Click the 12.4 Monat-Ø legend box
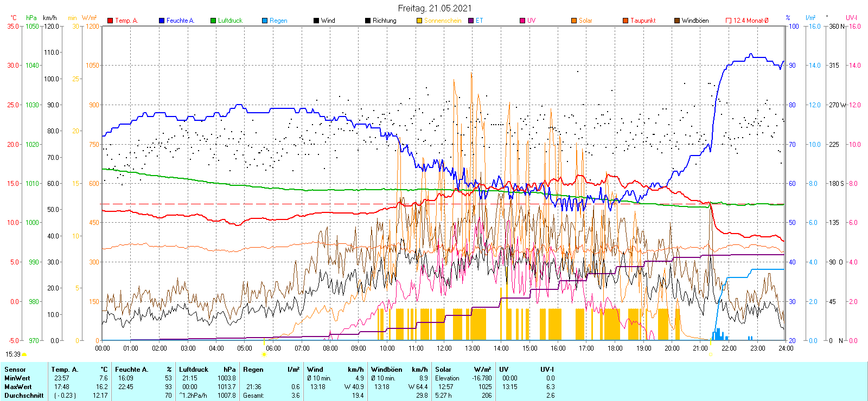 click(x=729, y=21)
